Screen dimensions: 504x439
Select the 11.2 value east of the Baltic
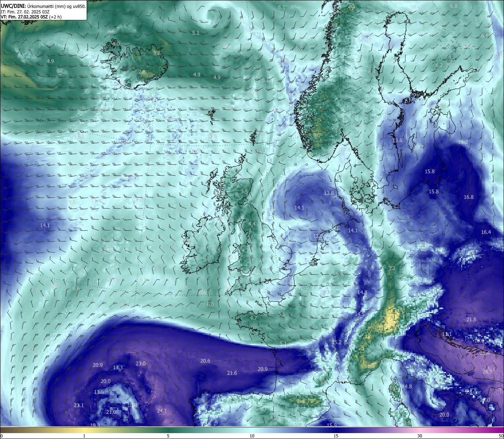[x=463, y=142]
